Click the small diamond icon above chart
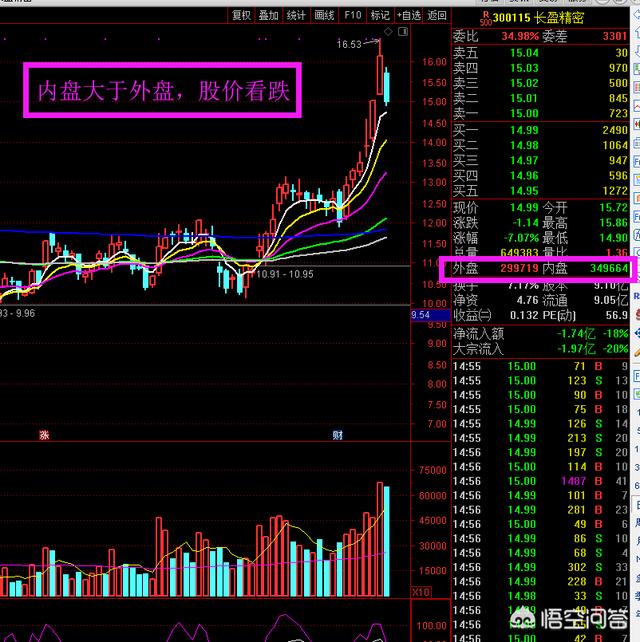 389,30
